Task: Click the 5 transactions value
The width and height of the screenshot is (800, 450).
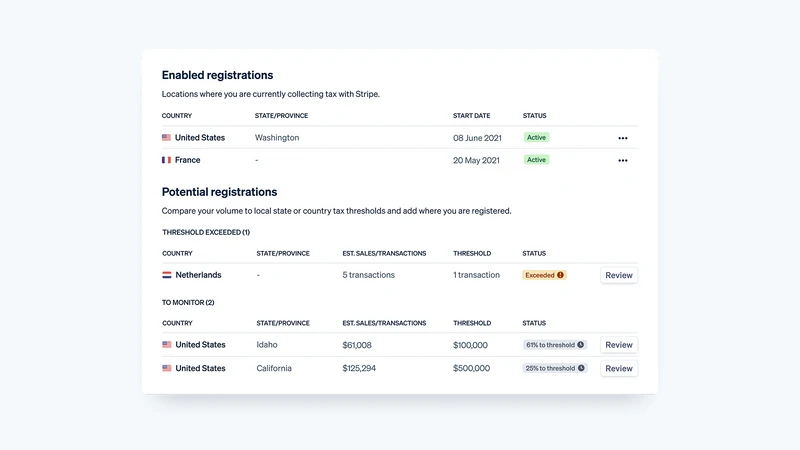Action: pyautogui.click(x=368, y=275)
